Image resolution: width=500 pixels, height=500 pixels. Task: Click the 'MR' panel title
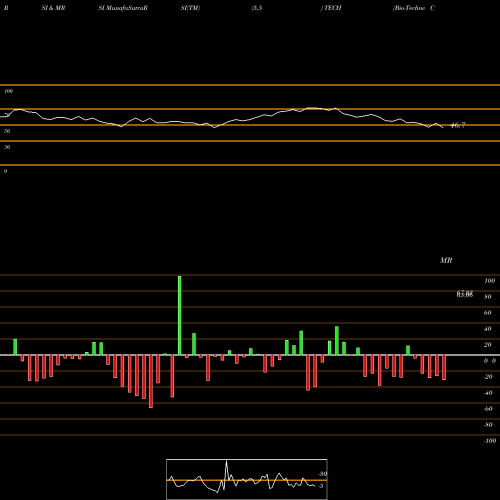446,260
